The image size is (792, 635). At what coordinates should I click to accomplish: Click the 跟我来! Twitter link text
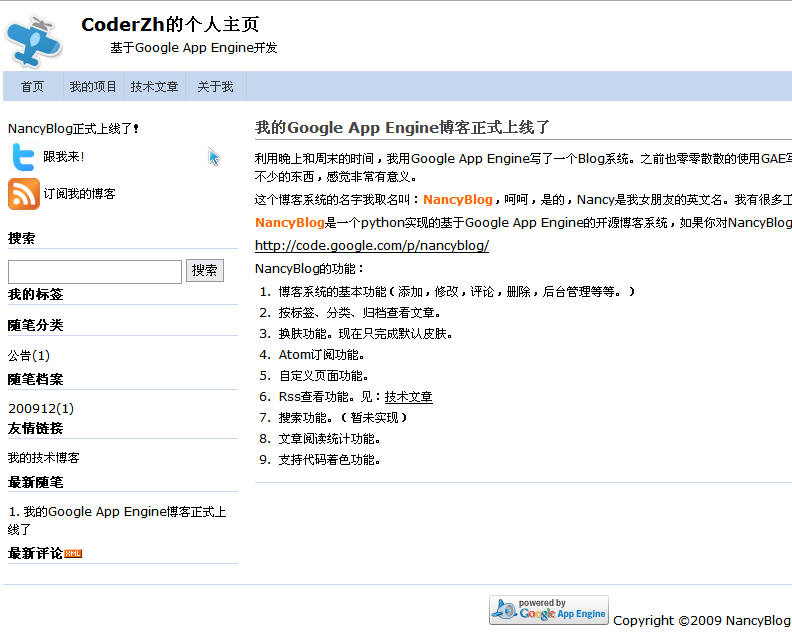[64, 157]
